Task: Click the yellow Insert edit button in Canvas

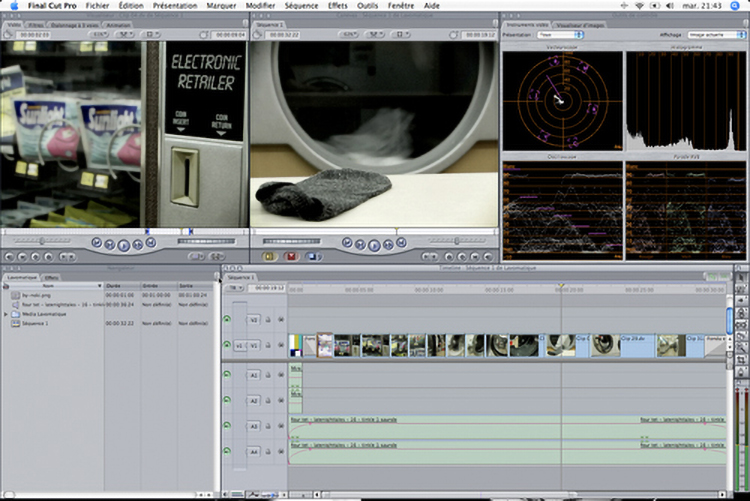Action: coord(269,257)
